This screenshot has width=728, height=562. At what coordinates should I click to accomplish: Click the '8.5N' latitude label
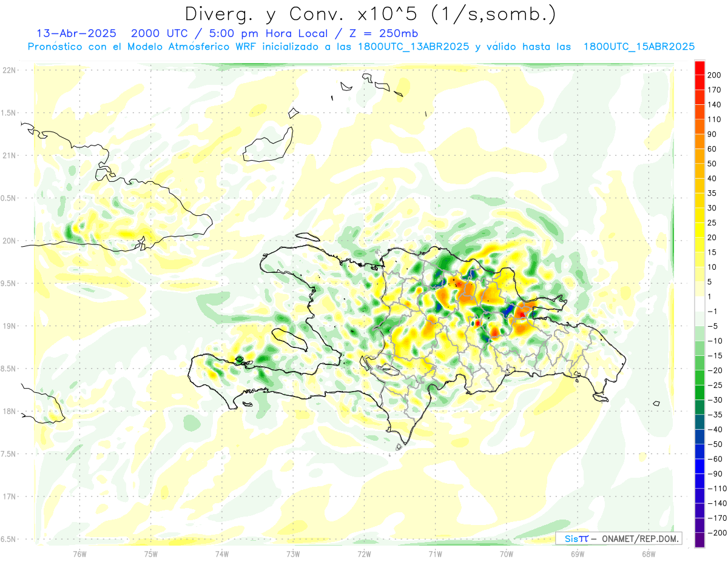(8, 369)
